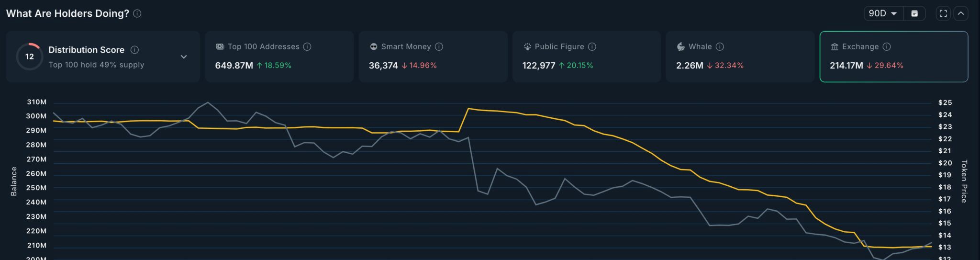Open info tooltip beside What Are Holders Doing

tap(137, 13)
